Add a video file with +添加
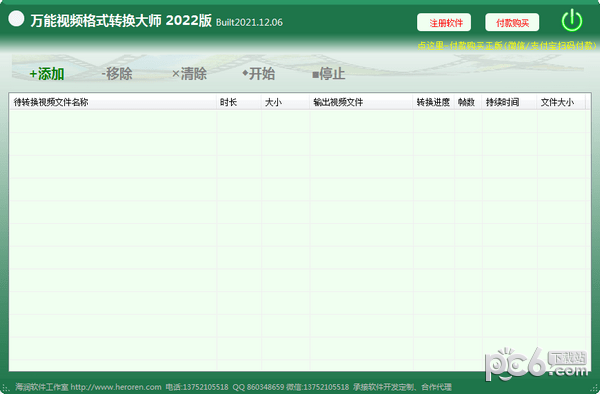The image size is (600, 394). (47, 74)
